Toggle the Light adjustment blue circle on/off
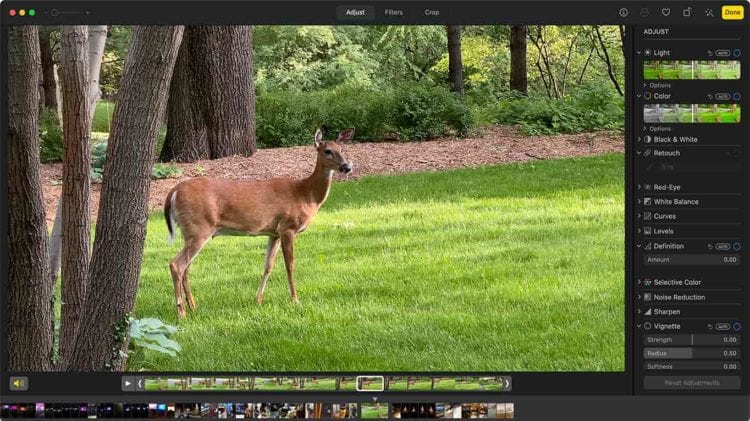The height and width of the screenshot is (421, 750). (x=737, y=53)
